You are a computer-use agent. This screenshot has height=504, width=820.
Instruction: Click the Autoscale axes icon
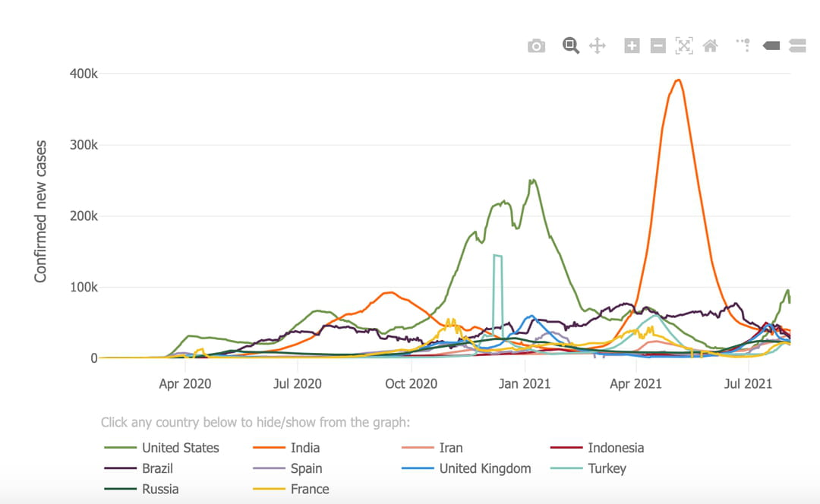click(684, 46)
